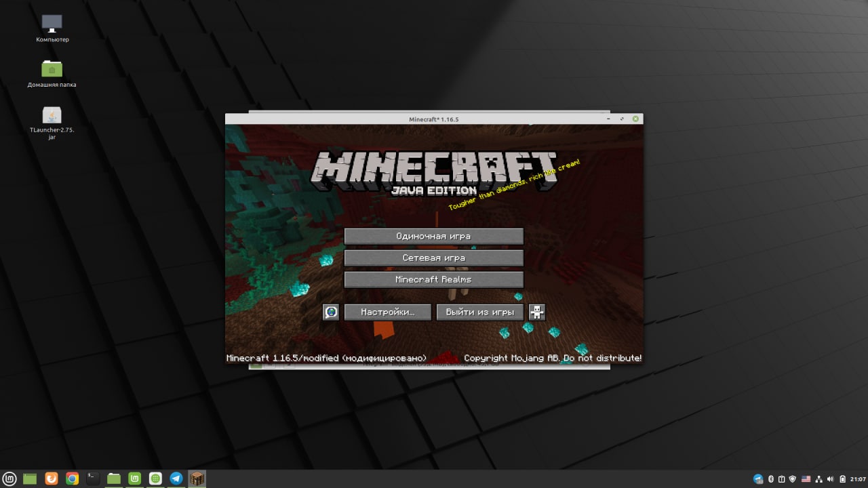Open Настройки... options
Screen dimensions: 868x488
coord(388,312)
